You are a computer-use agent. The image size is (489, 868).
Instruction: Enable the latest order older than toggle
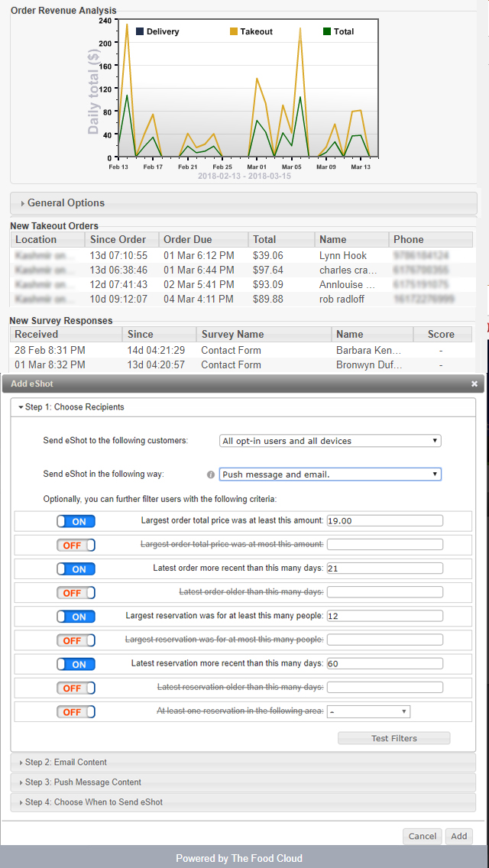pos(76,593)
